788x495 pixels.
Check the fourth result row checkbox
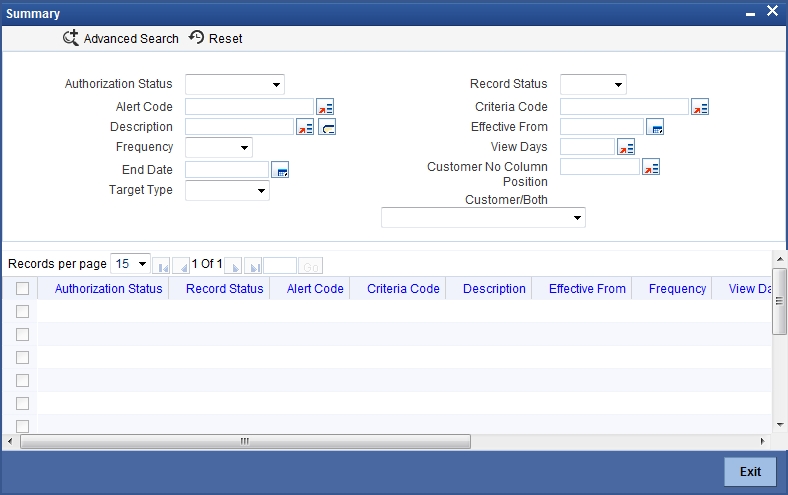tap(23, 381)
